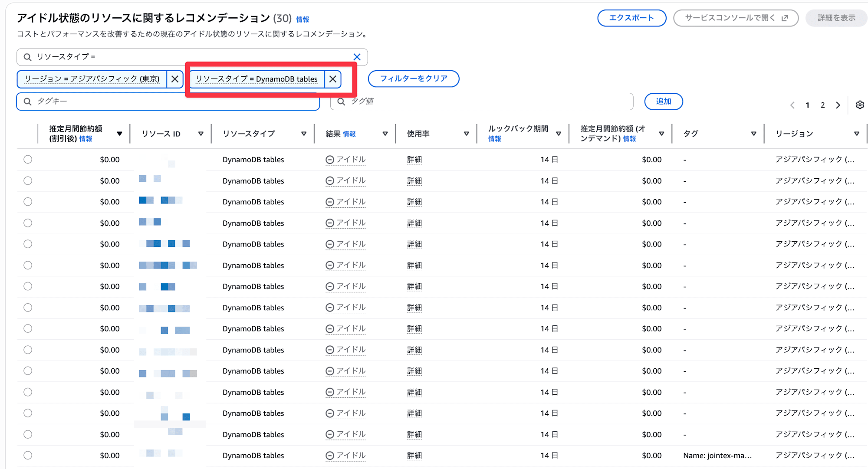This screenshot has height=469, width=868.
Task: Click サービスコンソールで開く button
Action: (736, 18)
